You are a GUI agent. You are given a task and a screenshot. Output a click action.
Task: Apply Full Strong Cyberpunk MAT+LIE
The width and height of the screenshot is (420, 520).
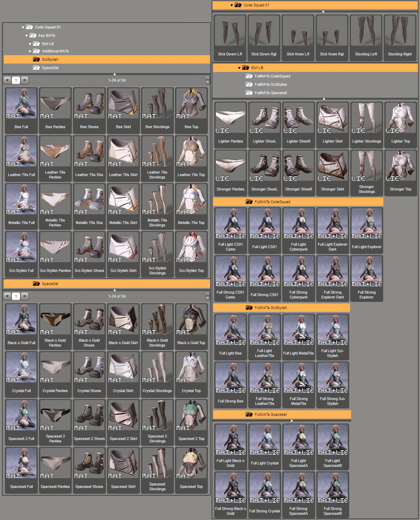[x=299, y=278]
